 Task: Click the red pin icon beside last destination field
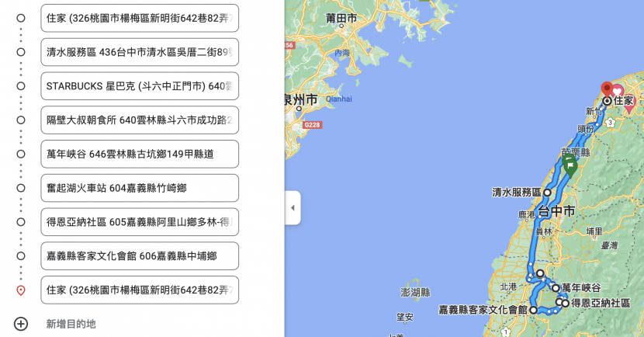pos(21,290)
